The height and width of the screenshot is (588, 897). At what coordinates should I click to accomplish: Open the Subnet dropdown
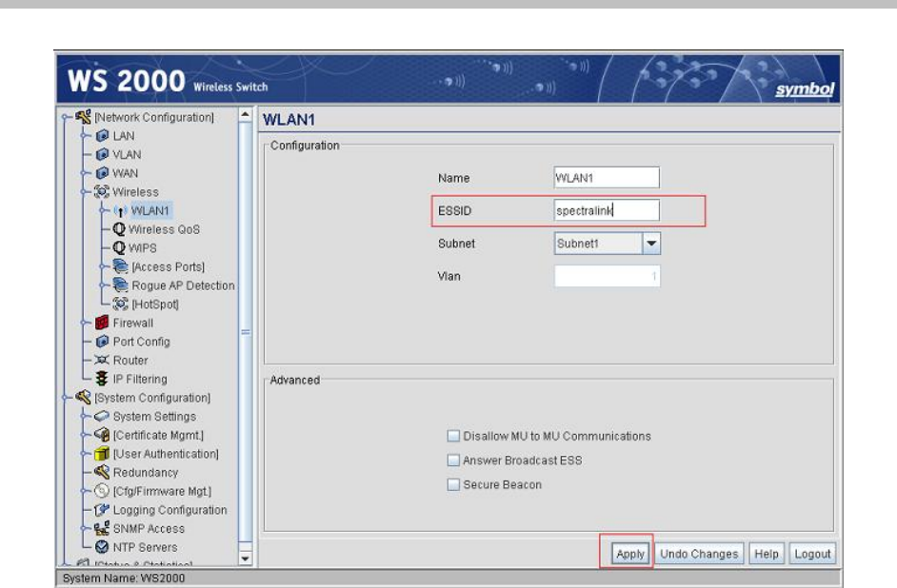[x=651, y=244]
